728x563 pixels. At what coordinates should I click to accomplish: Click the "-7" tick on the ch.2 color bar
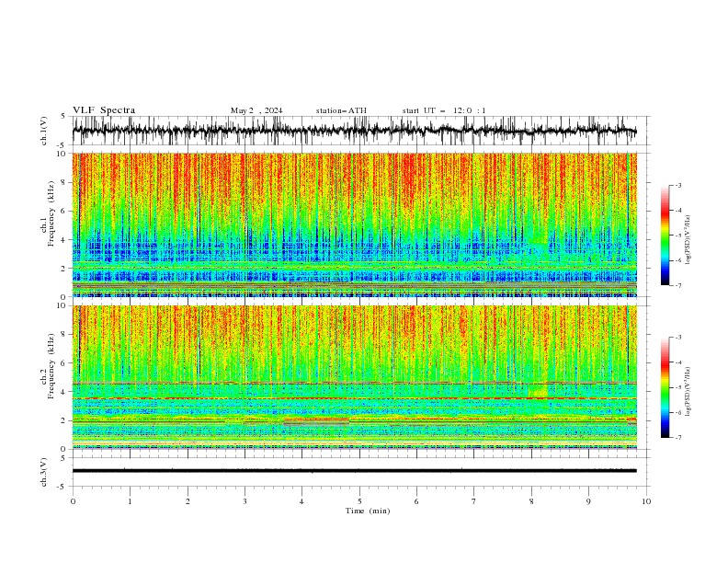click(x=677, y=438)
